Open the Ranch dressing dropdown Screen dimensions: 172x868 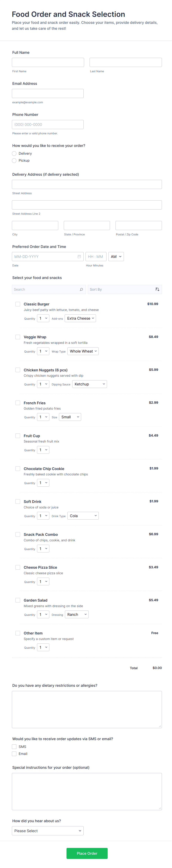[77, 615]
